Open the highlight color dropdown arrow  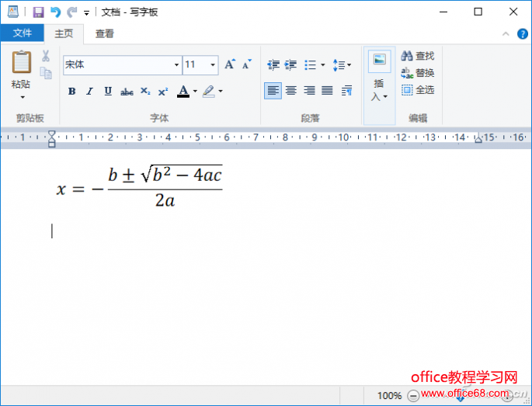[221, 91]
